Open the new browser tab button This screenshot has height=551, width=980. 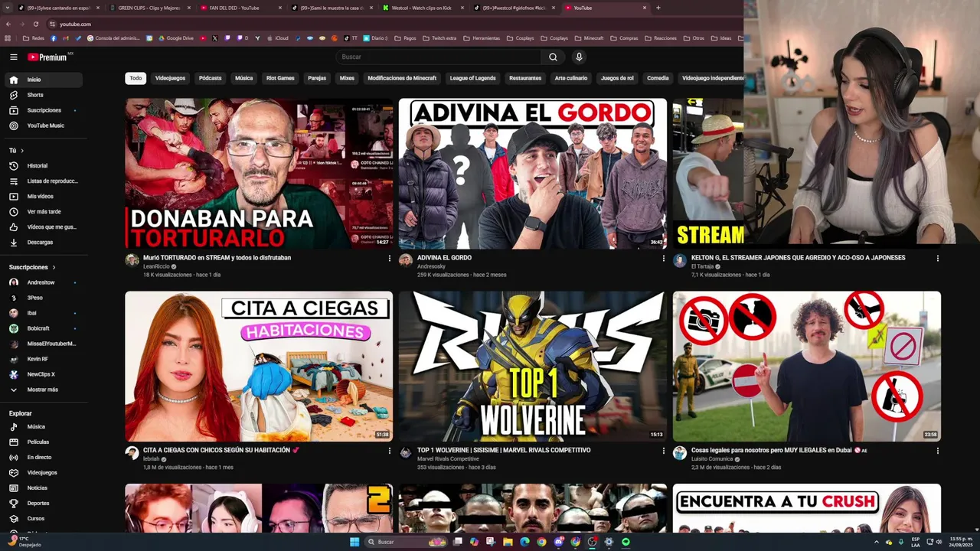658,8
